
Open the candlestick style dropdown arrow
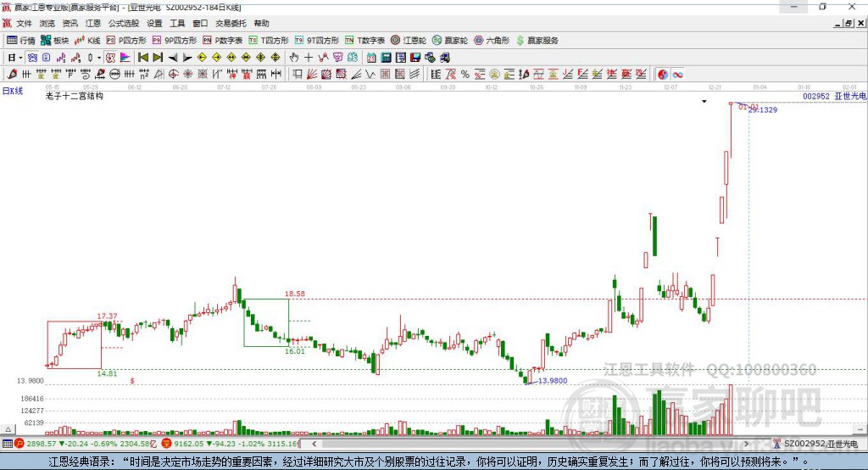(x=99, y=58)
